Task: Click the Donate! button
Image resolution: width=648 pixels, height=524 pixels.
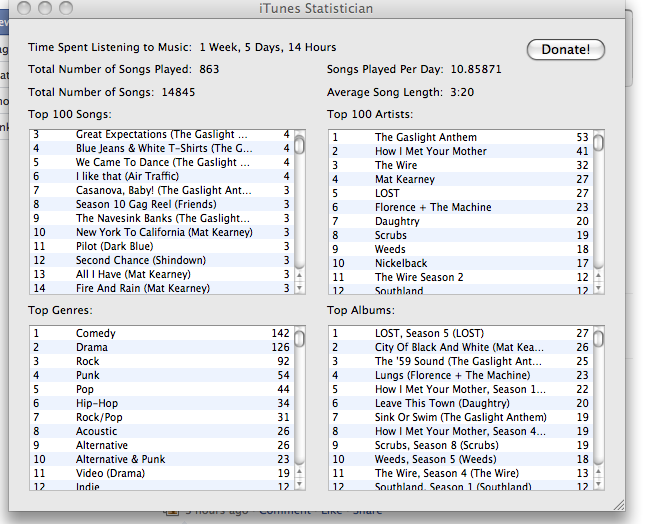Action: click(565, 50)
